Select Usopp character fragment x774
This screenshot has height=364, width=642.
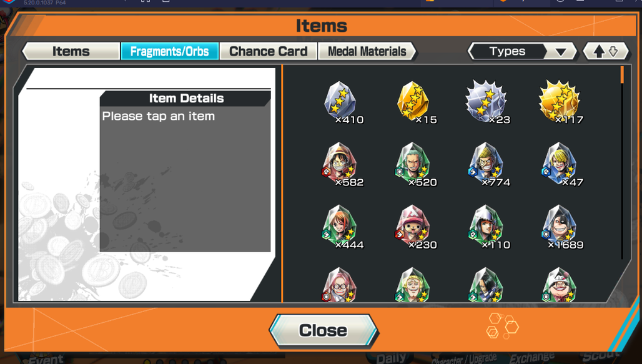[487, 165]
